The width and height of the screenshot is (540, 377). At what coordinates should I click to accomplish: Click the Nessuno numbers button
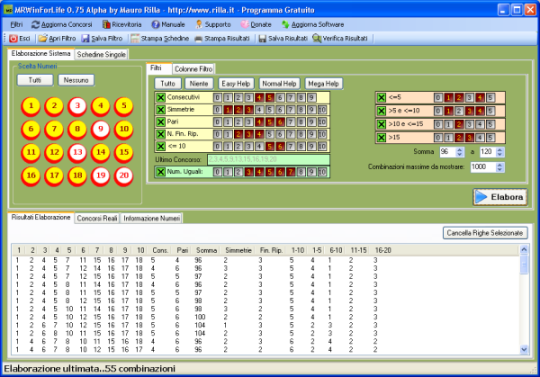pyautogui.click(x=76, y=80)
